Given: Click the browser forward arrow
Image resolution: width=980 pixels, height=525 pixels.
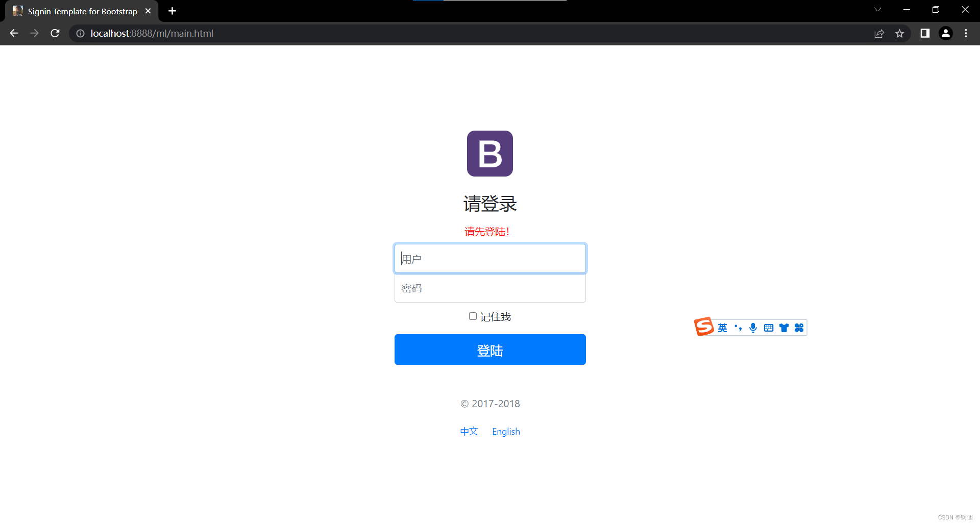Looking at the screenshot, I should coord(34,33).
